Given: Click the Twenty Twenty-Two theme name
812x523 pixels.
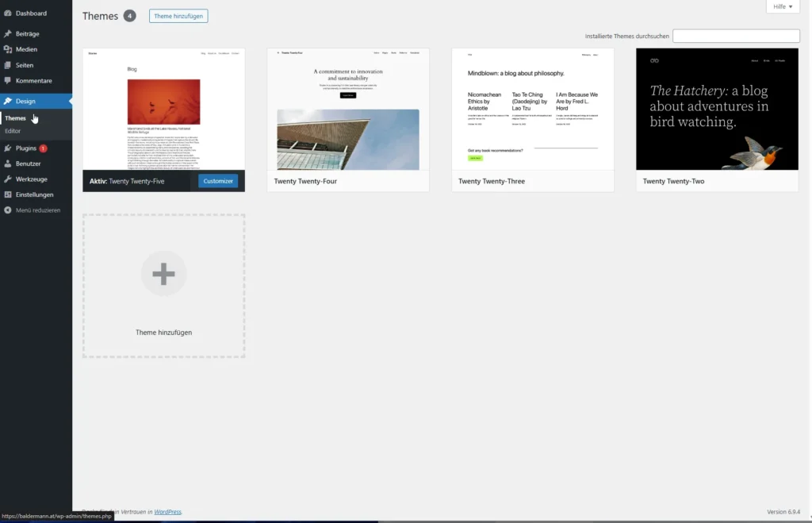Looking at the screenshot, I should pyautogui.click(x=673, y=182).
